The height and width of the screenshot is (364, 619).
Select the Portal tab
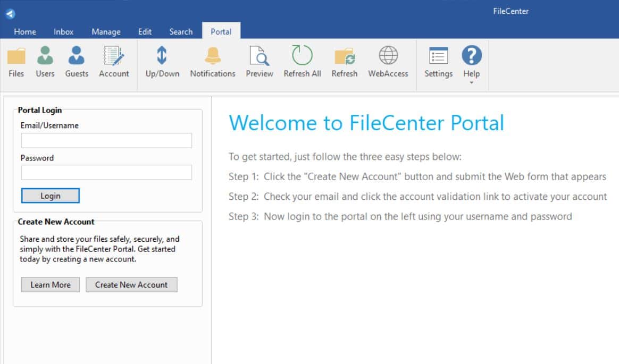pos(221,31)
